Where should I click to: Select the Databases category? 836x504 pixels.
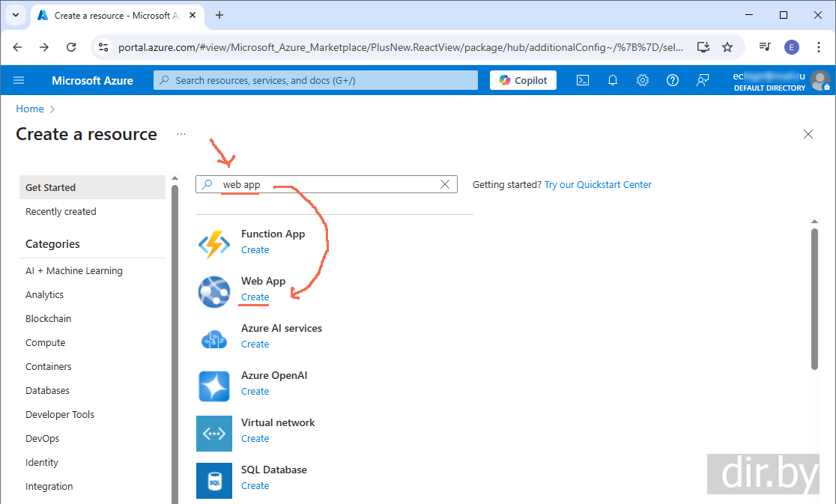(47, 390)
